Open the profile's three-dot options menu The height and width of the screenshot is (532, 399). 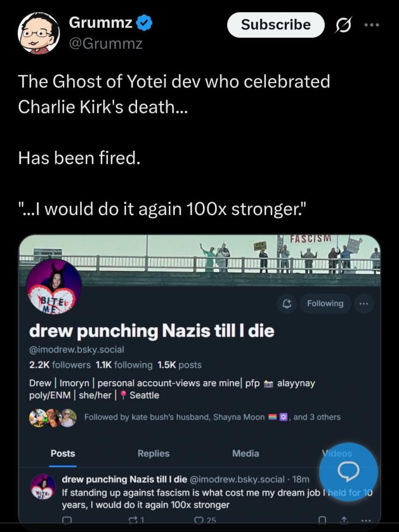(363, 303)
